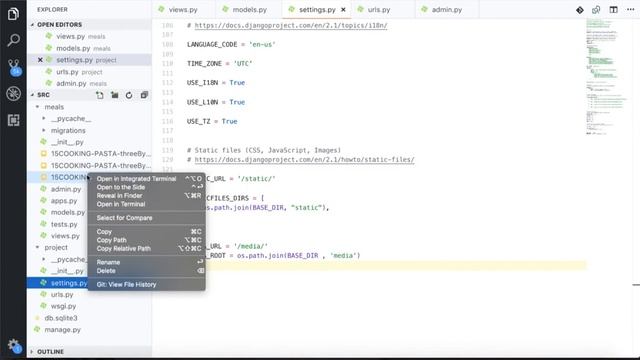Open the Search view in activity bar
The image size is (640, 360).
[x=13, y=40]
